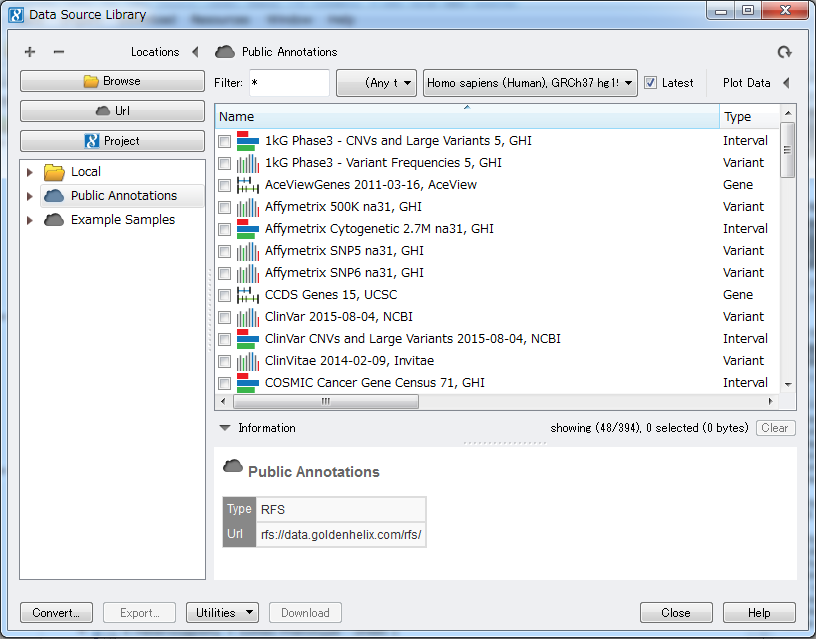The image size is (816, 639).
Task: Click the Data Source Library title bar app icon
Action: coord(16,15)
